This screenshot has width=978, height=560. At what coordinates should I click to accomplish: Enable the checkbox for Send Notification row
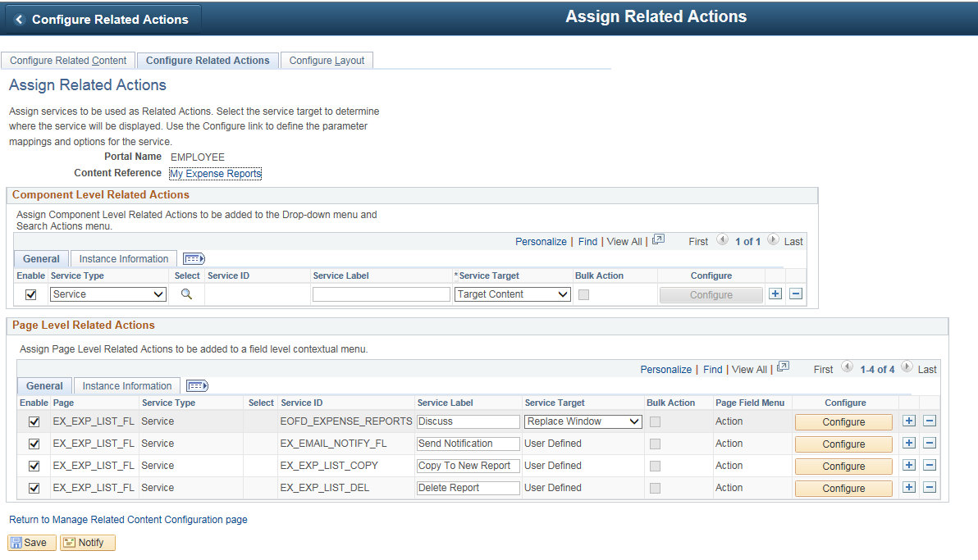(x=33, y=443)
